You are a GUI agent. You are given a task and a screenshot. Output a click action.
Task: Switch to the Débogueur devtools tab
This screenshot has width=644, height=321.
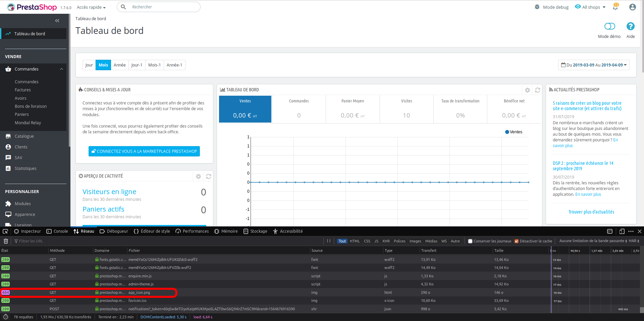click(x=114, y=231)
